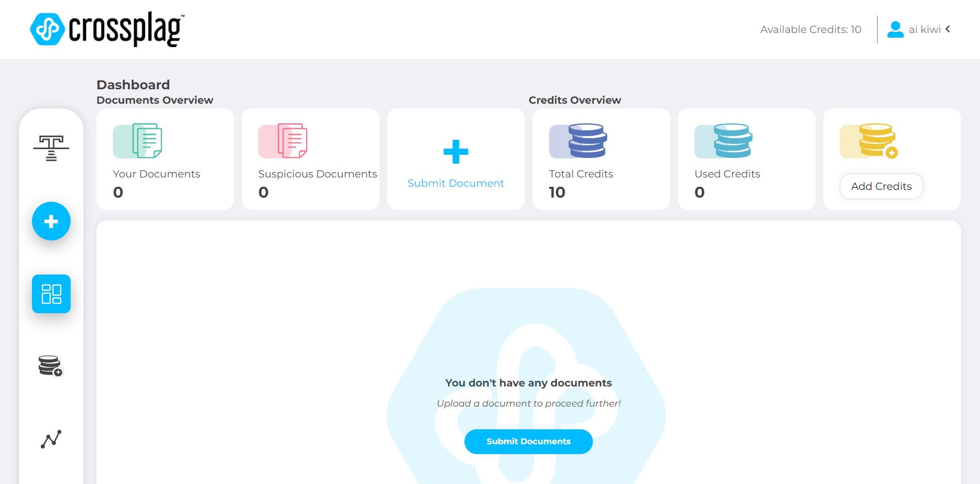Image resolution: width=980 pixels, height=484 pixels.
Task: Click the blue plus sidebar button
Action: [x=51, y=221]
